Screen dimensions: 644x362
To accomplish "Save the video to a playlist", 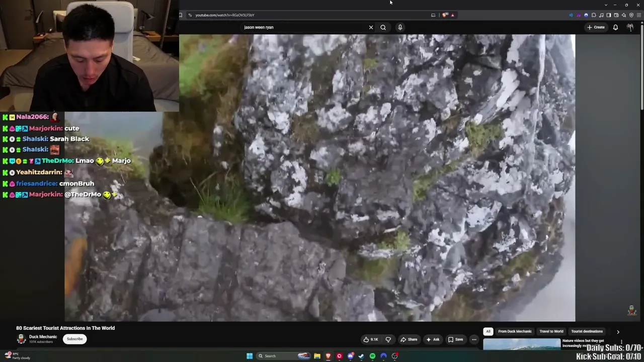I will tap(455, 339).
